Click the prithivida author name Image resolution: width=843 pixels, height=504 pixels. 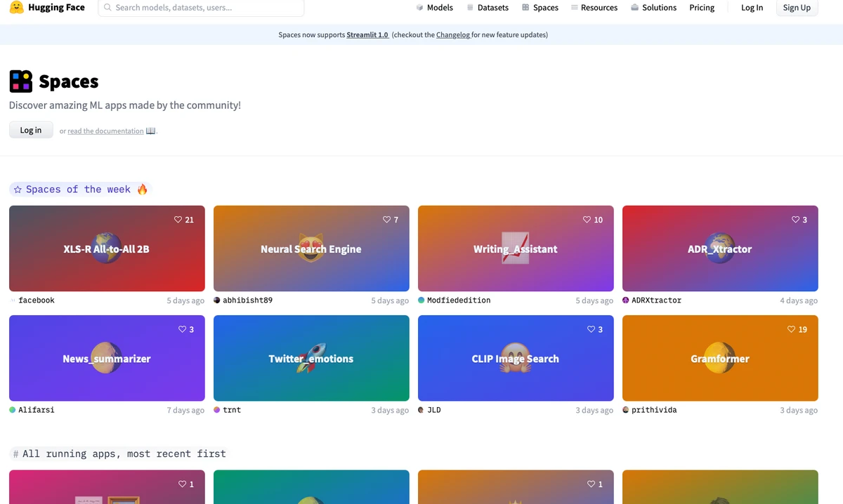[x=654, y=409]
